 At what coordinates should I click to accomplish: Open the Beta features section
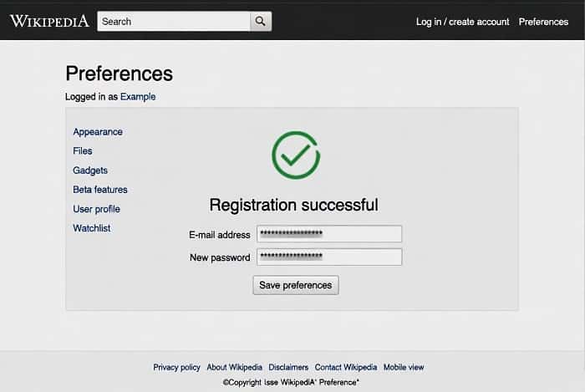click(x=100, y=190)
